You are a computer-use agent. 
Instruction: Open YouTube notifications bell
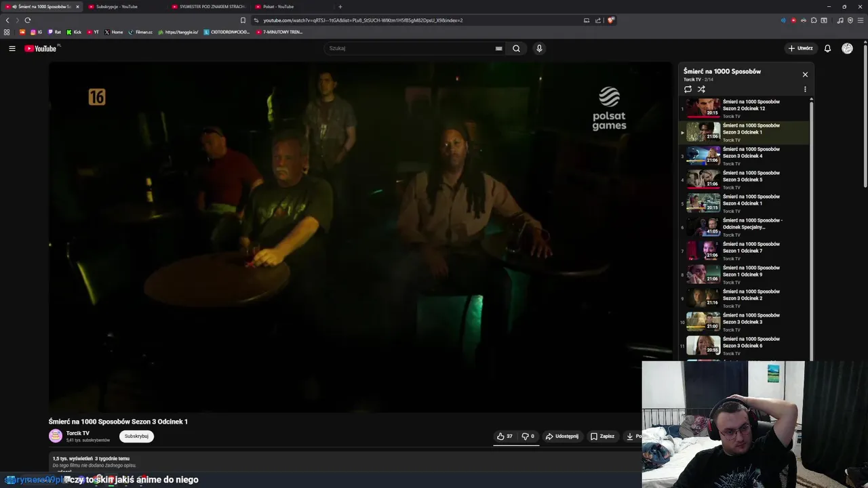[827, 48]
